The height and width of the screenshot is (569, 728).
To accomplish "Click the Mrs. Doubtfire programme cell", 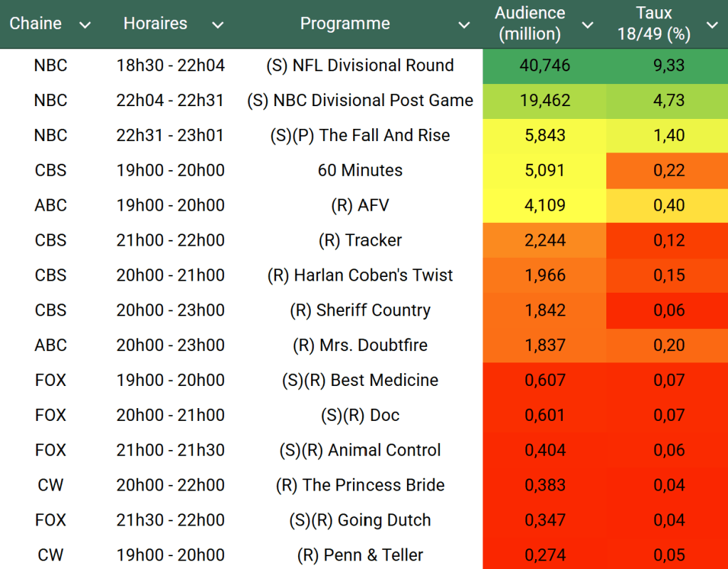I will pos(360,345).
